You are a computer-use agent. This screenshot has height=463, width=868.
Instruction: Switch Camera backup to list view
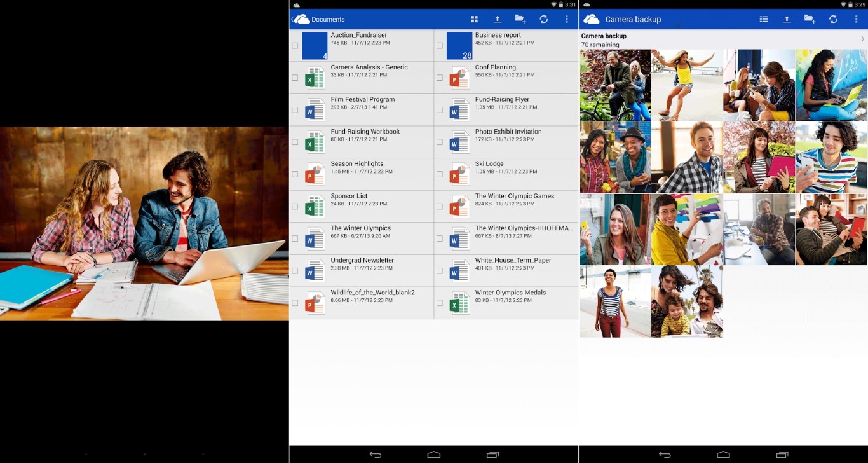[x=764, y=20]
